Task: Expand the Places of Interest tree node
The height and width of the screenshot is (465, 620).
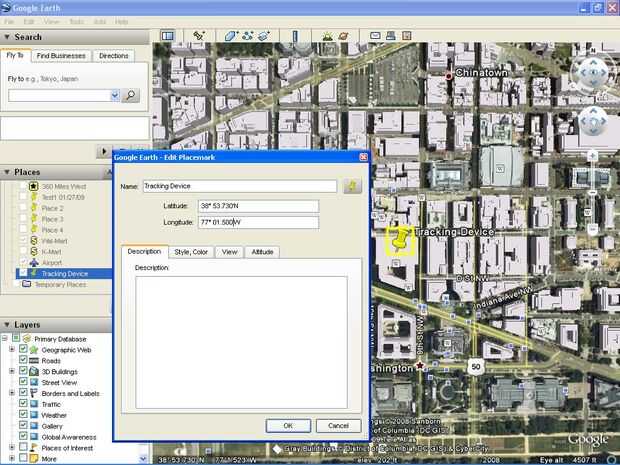Action: (x=12, y=447)
